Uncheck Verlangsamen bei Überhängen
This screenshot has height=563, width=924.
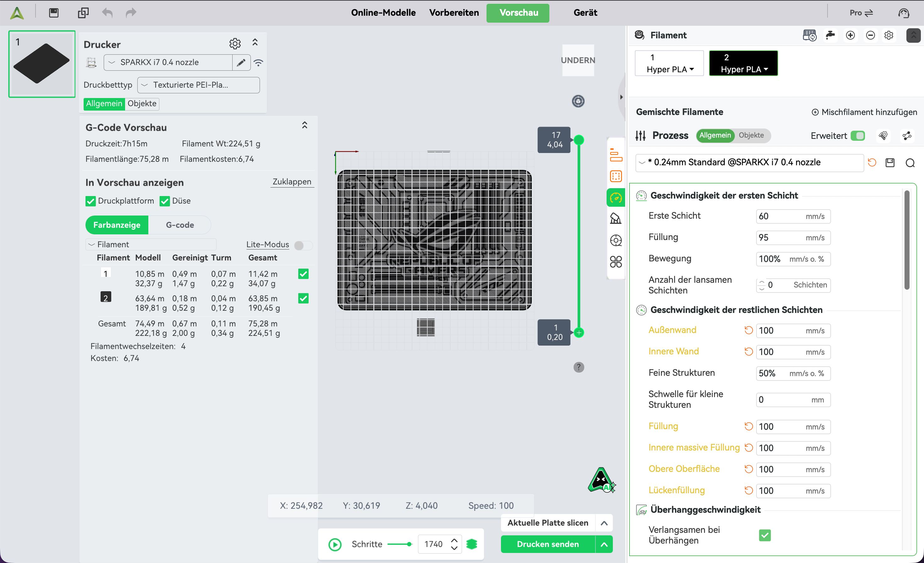point(765,535)
